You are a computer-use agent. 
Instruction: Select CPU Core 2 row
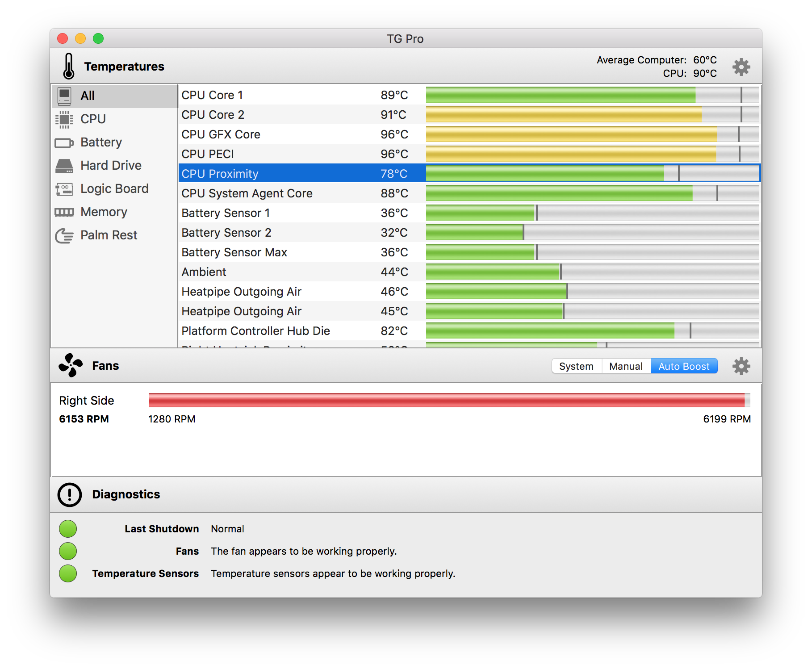pos(469,114)
